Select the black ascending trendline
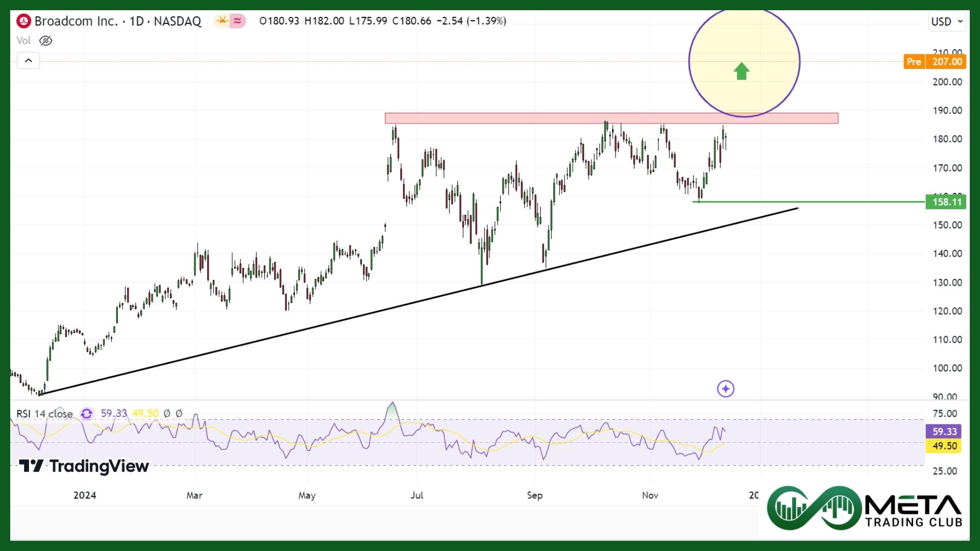 (x=420, y=301)
